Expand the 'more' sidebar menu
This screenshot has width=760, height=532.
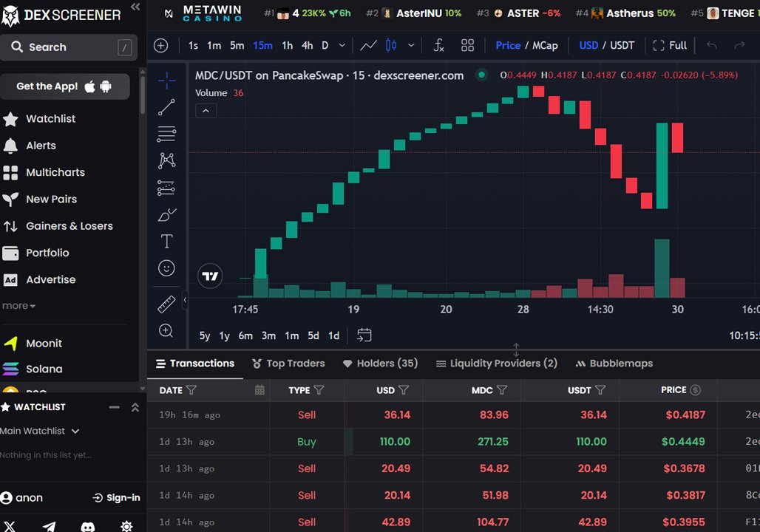click(18, 305)
